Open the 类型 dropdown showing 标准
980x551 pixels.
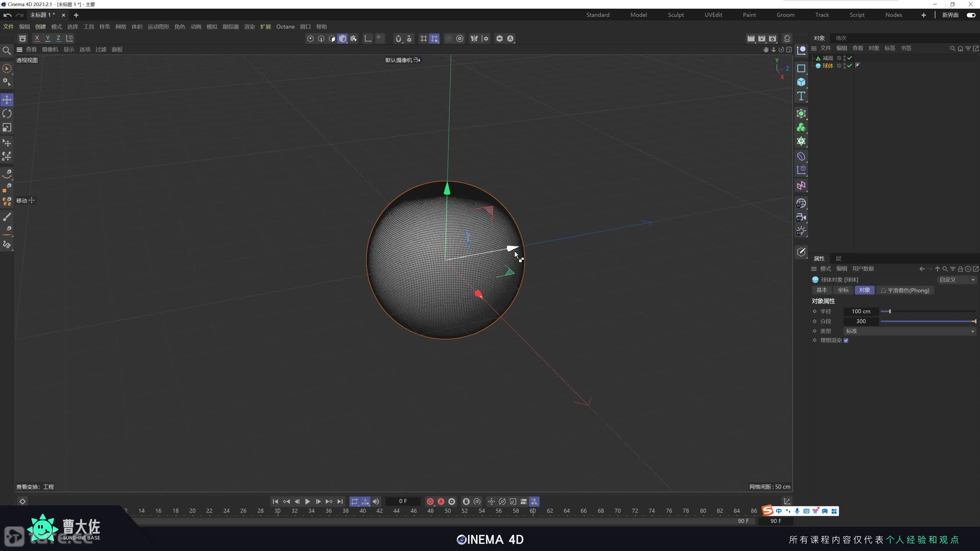click(x=909, y=331)
